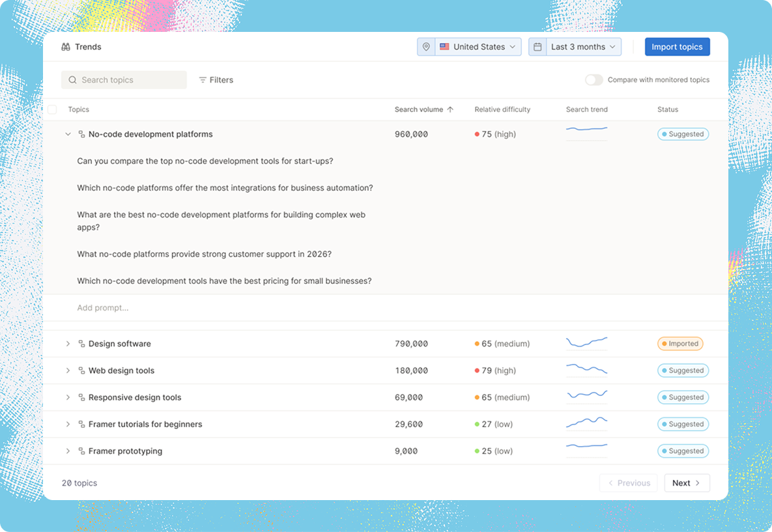
Task: Click the calendar icon beside Last 3 months
Action: pos(537,47)
